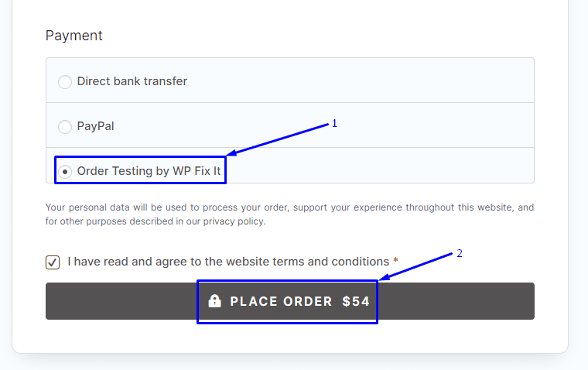Toggle the terms and conditions checkbox
This screenshot has height=370, width=588.
pyautogui.click(x=53, y=262)
